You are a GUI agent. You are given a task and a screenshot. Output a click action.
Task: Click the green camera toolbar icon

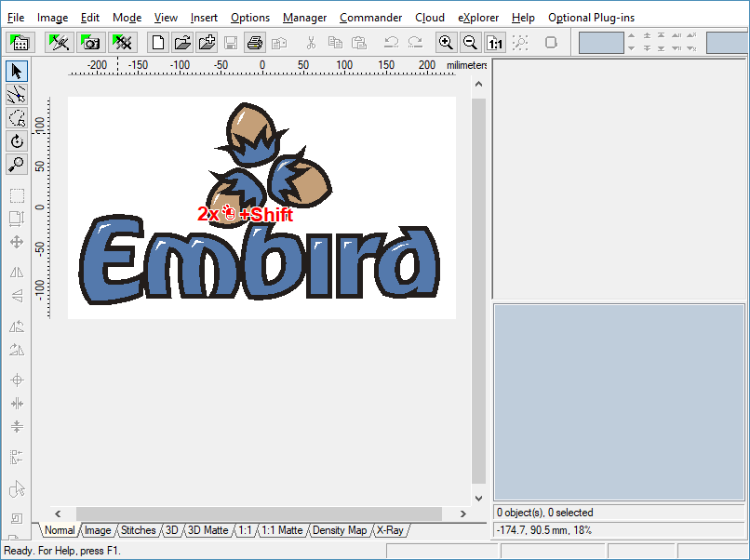[x=91, y=43]
